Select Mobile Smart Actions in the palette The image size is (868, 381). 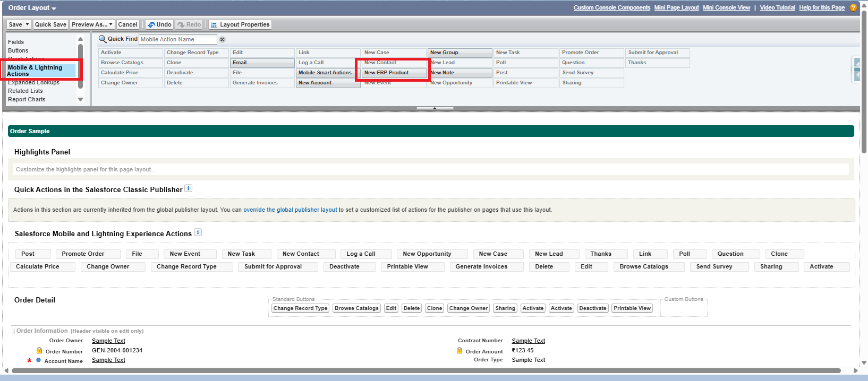[328, 73]
